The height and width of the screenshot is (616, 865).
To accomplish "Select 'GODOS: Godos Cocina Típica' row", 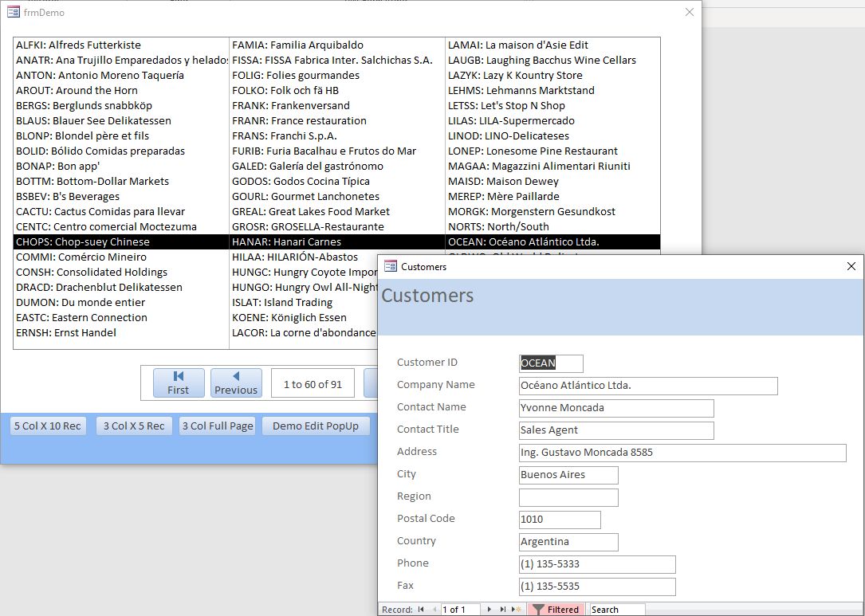I will [x=337, y=182].
